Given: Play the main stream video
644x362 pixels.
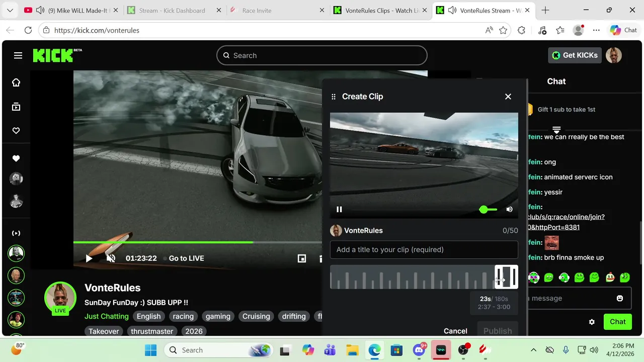Looking at the screenshot, I should tap(89, 258).
